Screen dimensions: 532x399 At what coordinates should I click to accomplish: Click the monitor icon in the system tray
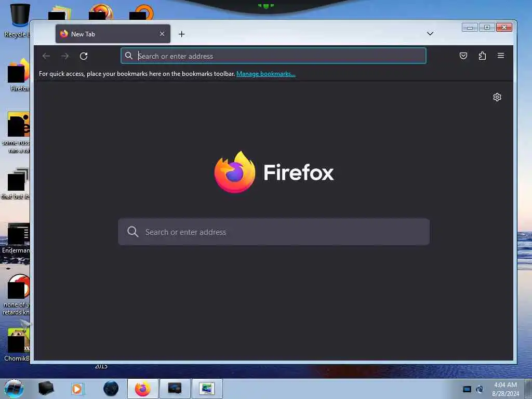pyautogui.click(x=467, y=389)
